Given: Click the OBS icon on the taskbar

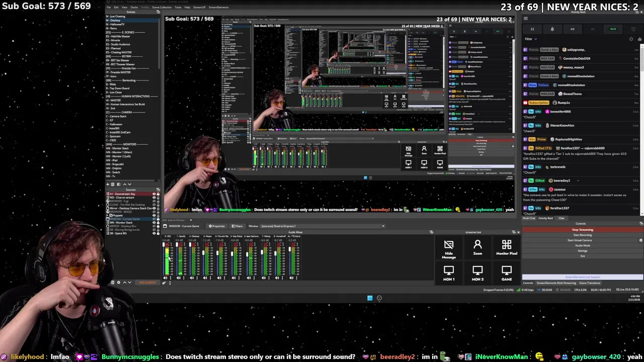Looking at the screenshot, I should coord(379,298).
